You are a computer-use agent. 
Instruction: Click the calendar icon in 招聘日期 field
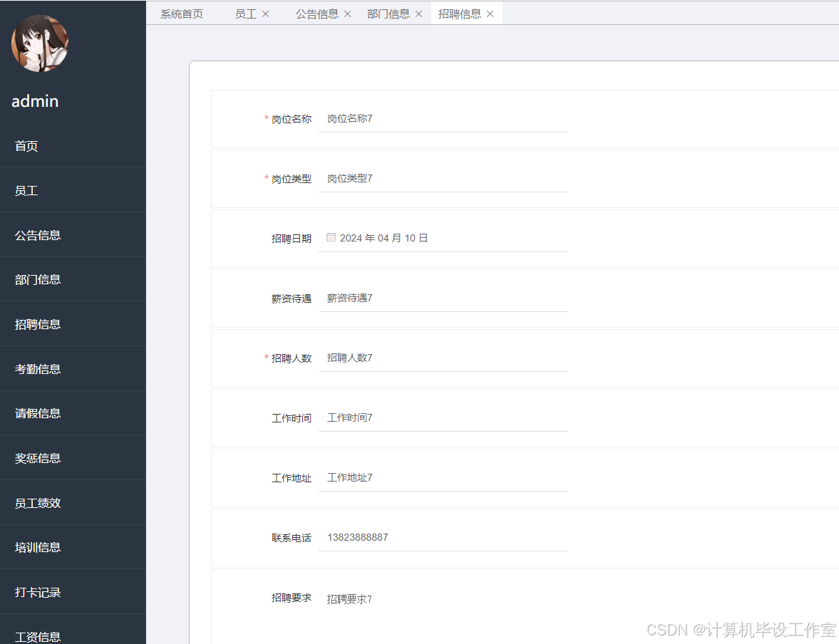tap(331, 237)
